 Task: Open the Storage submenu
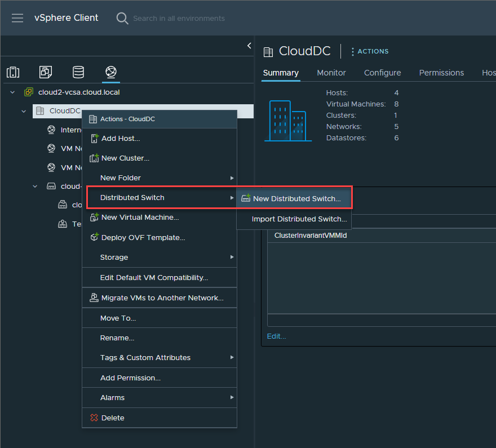pos(160,257)
